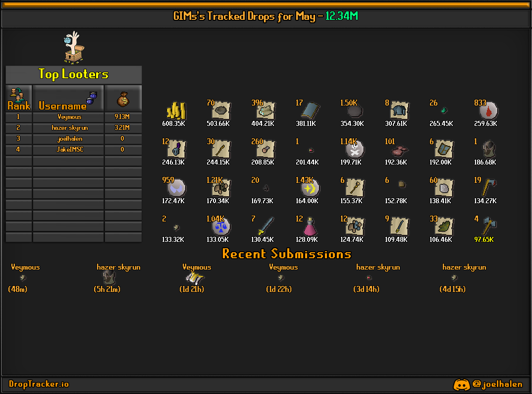Click the Top Looters heading
Viewport: 532px width, 394px height.
[73, 74]
